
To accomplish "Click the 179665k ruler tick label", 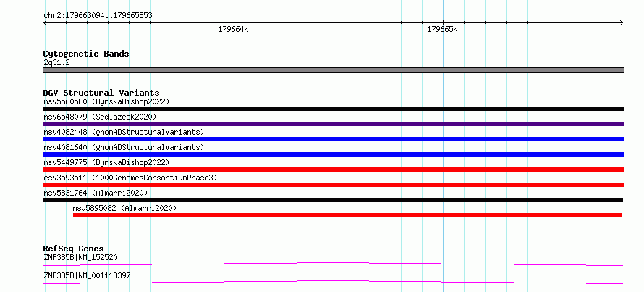I will point(442,30).
